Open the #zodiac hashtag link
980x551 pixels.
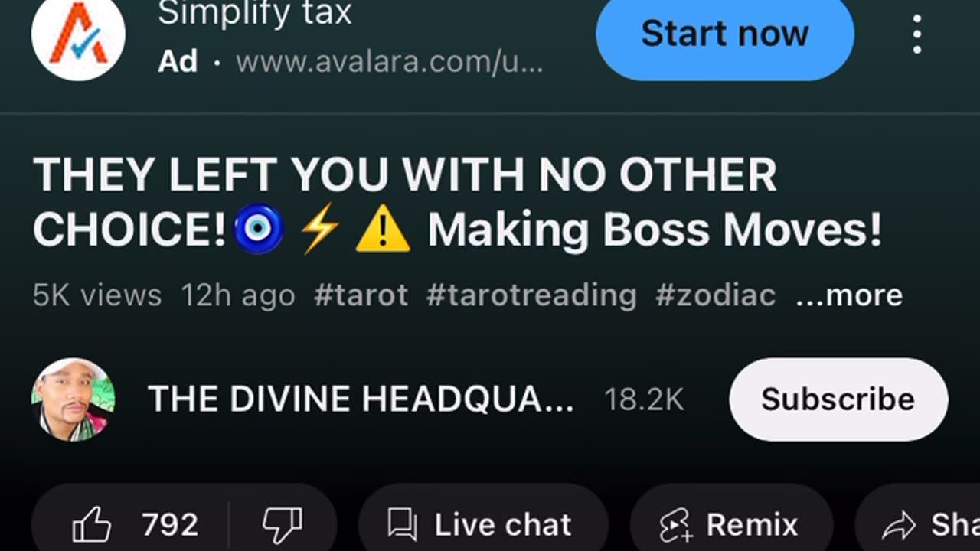tap(715, 295)
